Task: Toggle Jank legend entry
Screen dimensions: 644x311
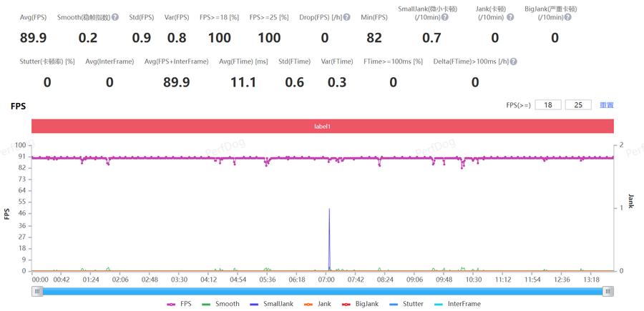Action: pyautogui.click(x=317, y=304)
